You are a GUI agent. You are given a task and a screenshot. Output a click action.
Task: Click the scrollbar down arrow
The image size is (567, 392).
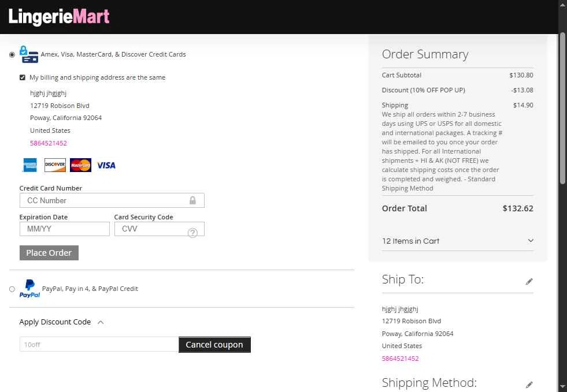(562, 387)
